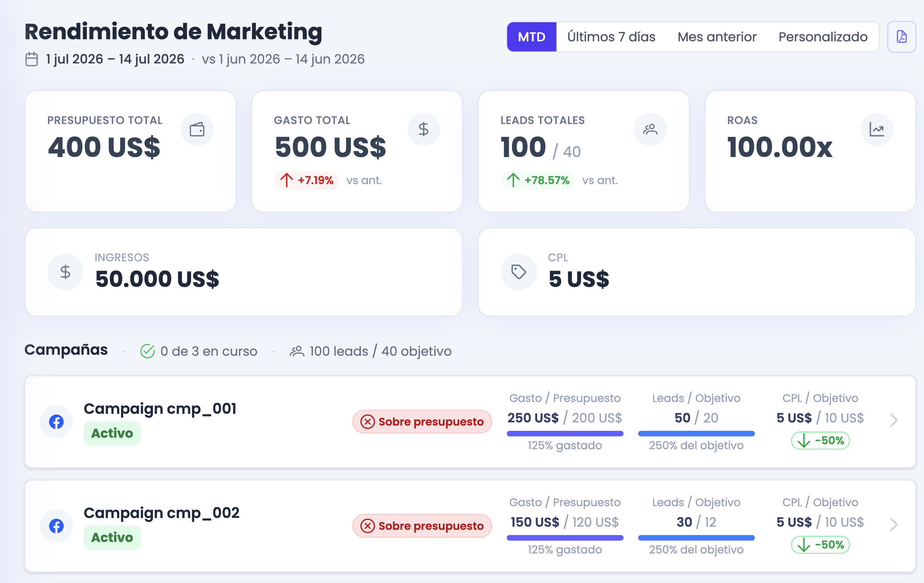Click the wallet icon in Presupuesto Total card

197,129
